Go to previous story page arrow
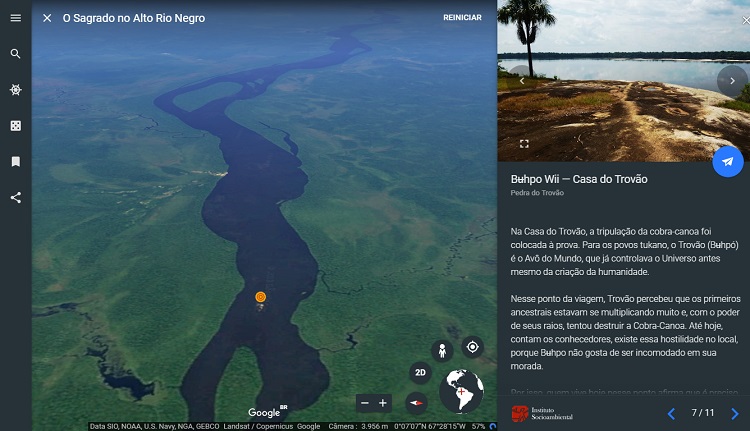Image resolution: width=750 pixels, height=431 pixels. pyautogui.click(x=671, y=413)
